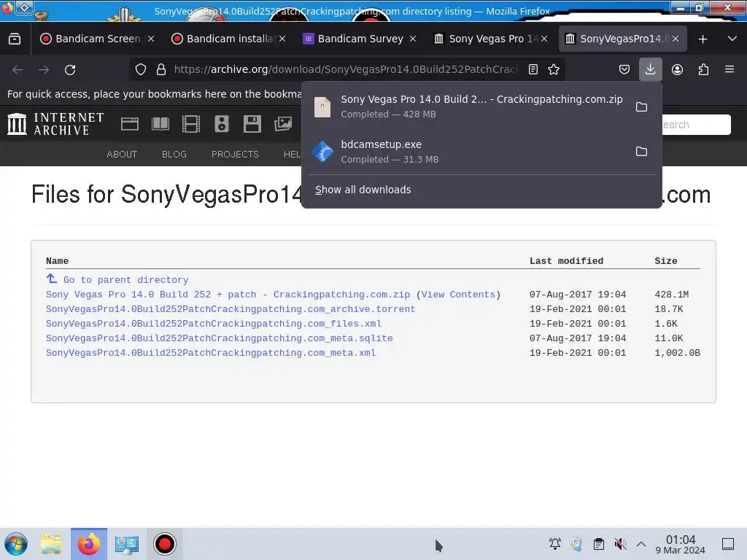
Task: Expand hidden tray icons chevron
Action: (641, 544)
